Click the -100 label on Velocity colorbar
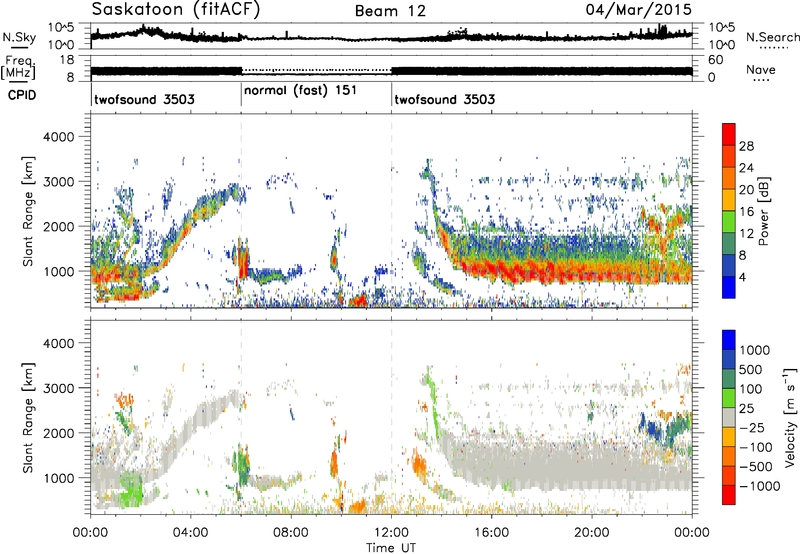 click(756, 447)
